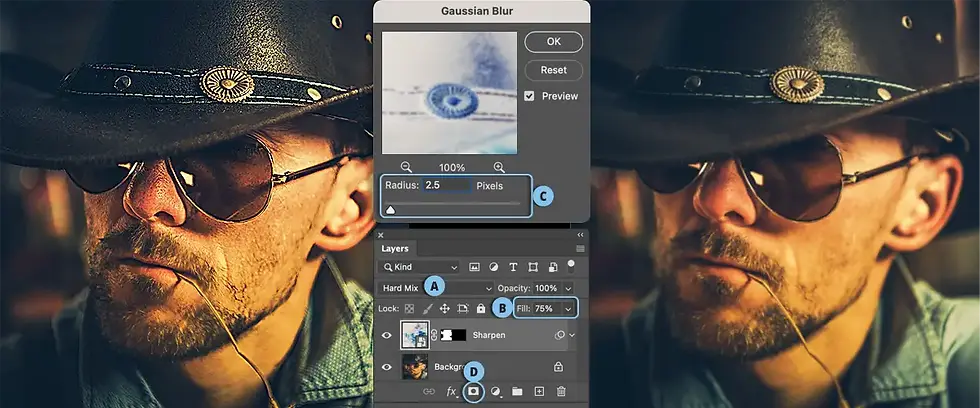
Task: Add a layer mask with the mask icon
Action: click(x=474, y=391)
